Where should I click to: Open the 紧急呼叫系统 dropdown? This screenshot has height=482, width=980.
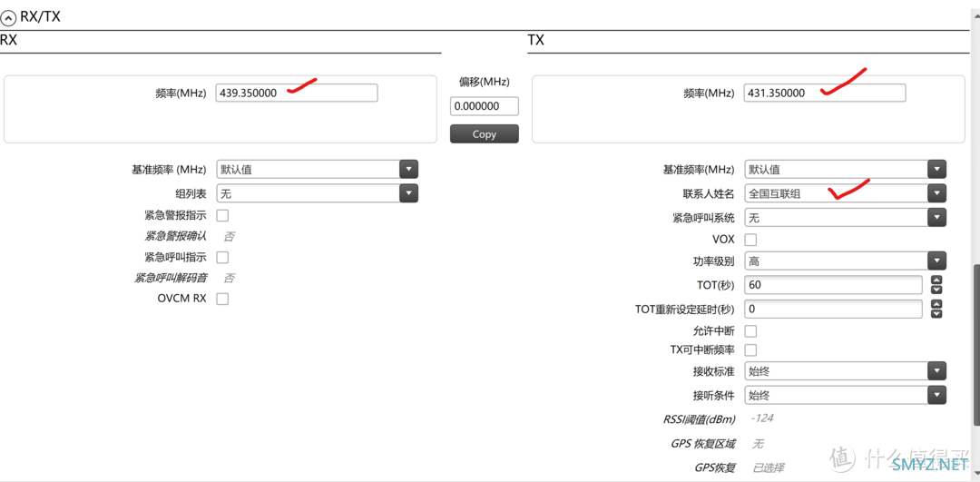pyautogui.click(x=845, y=218)
